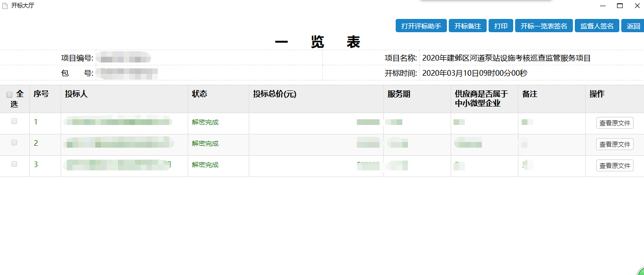
Task: Open 开标备注 notes
Action: point(467,26)
